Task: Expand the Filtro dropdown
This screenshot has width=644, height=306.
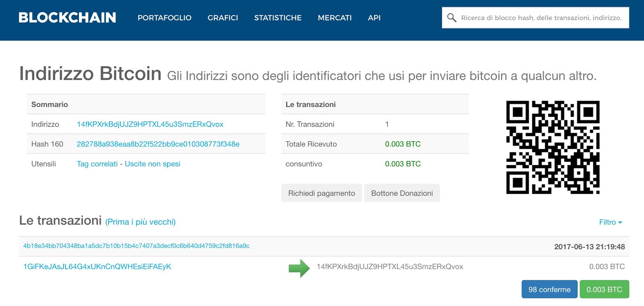Action: (x=611, y=222)
